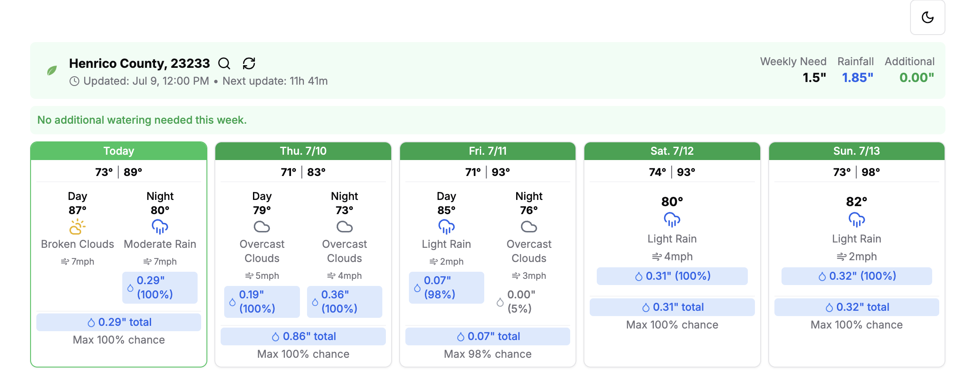Click Saturday's Light Rain cloud icon
The image size is (980, 391).
tap(672, 219)
